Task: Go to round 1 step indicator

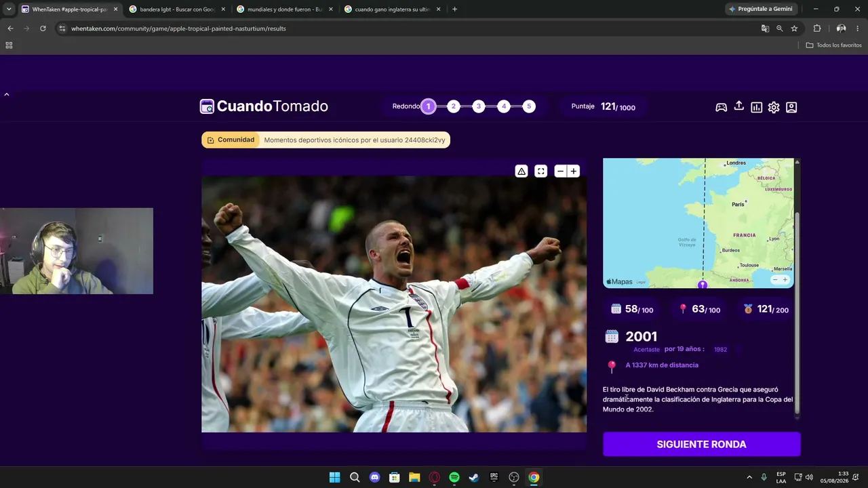Action: (x=429, y=106)
